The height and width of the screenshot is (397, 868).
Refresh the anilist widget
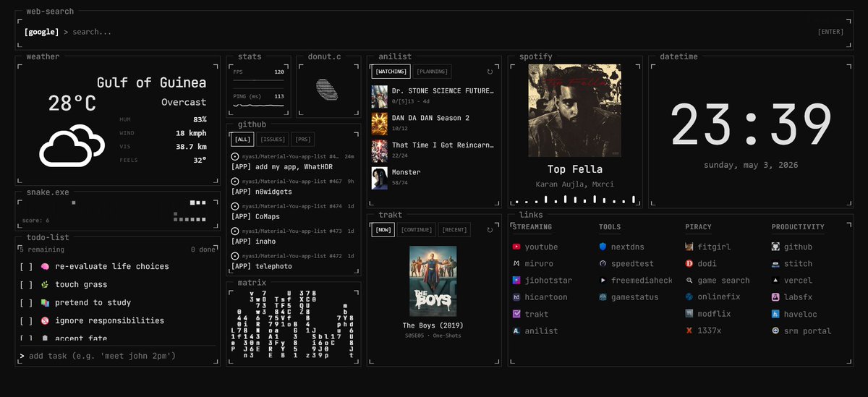tap(490, 72)
